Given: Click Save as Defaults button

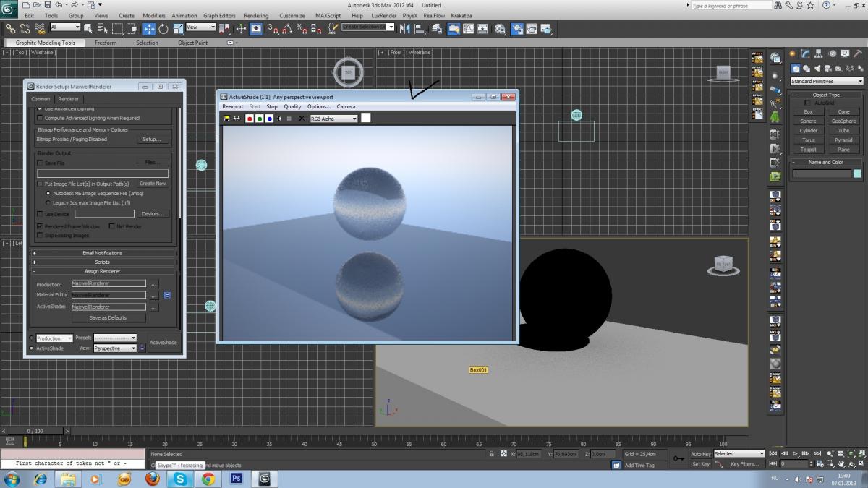Looking at the screenshot, I should (x=108, y=317).
